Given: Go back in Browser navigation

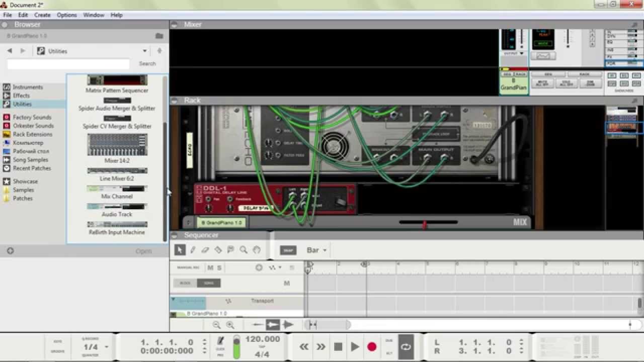Looking at the screenshot, I should [10, 51].
